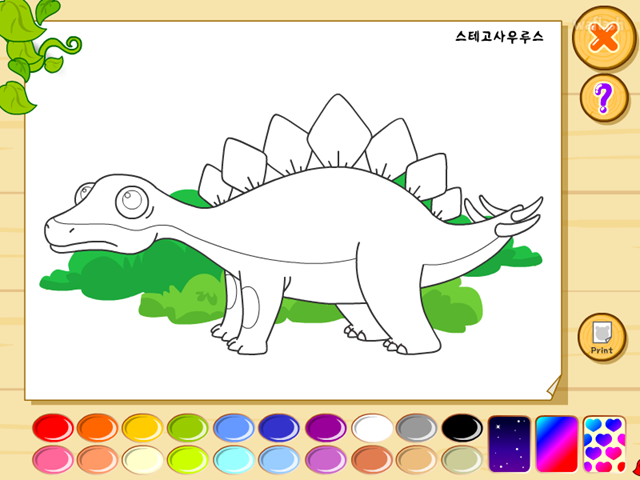This screenshot has width=640, height=480.
Task: Select the terracotta brown paint swatch
Action: coord(372,459)
